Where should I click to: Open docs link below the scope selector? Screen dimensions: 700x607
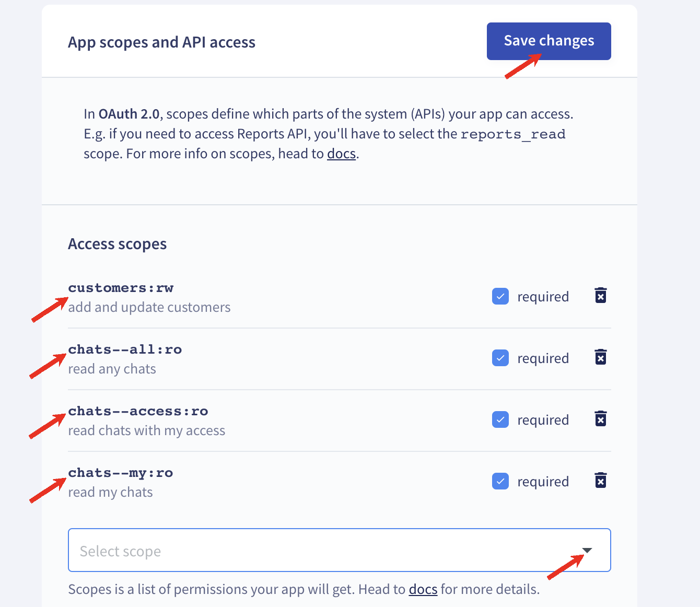[423, 590]
